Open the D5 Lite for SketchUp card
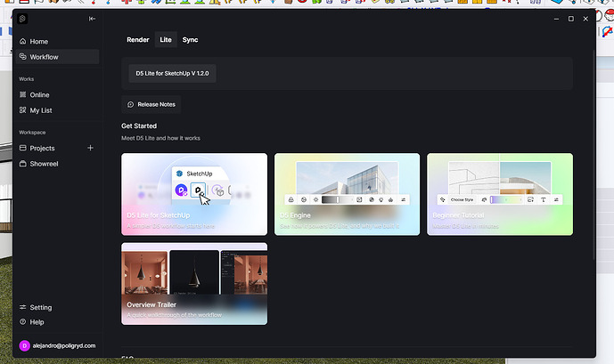Image resolution: width=614 pixels, height=364 pixels. [194, 194]
